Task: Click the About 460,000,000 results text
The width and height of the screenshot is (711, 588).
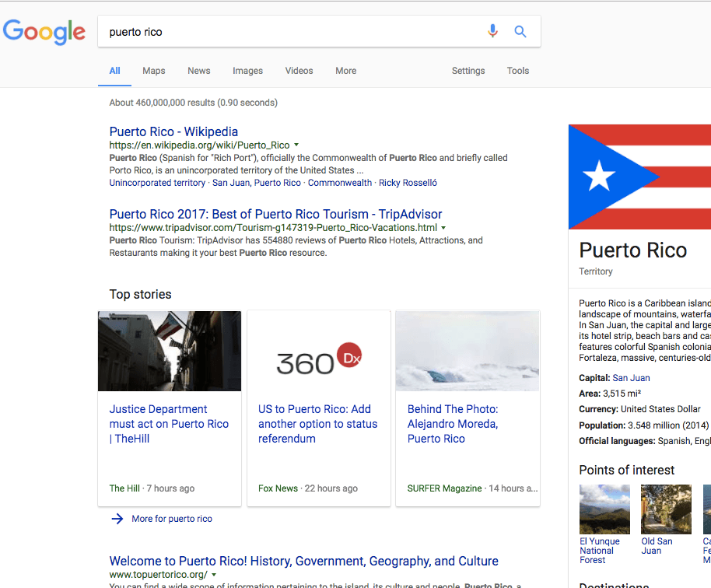Action: tap(193, 103)
